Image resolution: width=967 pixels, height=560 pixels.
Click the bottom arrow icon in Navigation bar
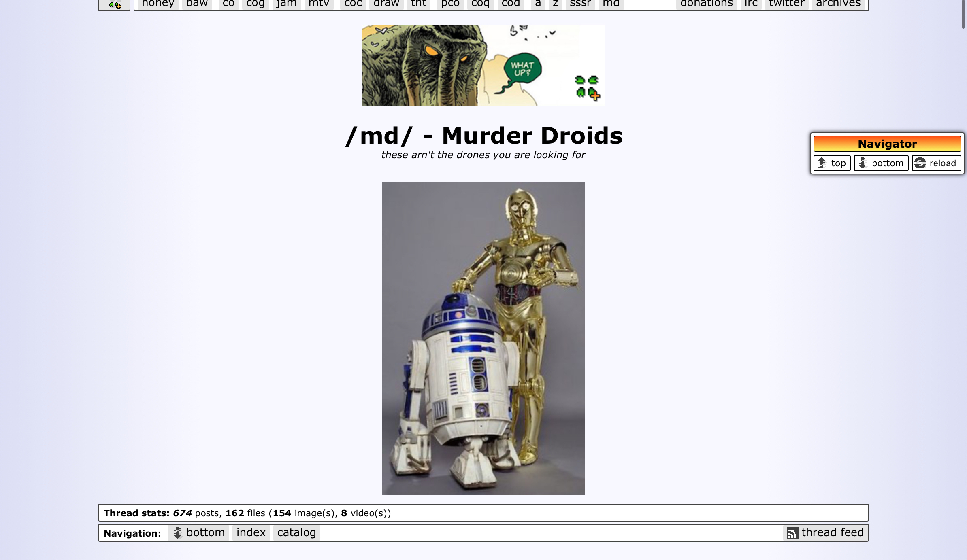[x=177, y=533]
